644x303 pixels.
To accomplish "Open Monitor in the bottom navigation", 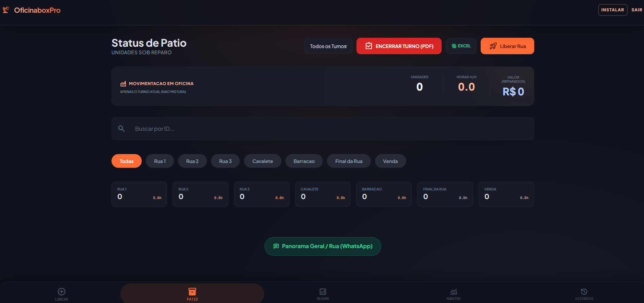I will click(x=454, y=294).
